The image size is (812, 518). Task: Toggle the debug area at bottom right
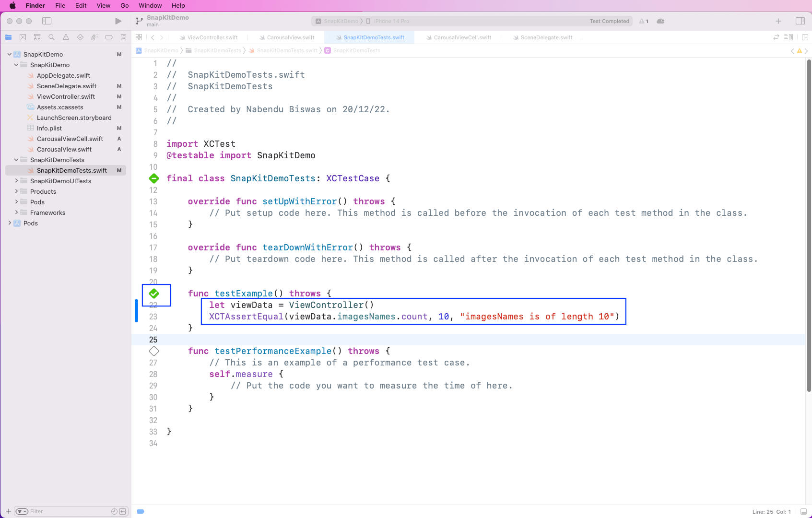tap(803, 512)
